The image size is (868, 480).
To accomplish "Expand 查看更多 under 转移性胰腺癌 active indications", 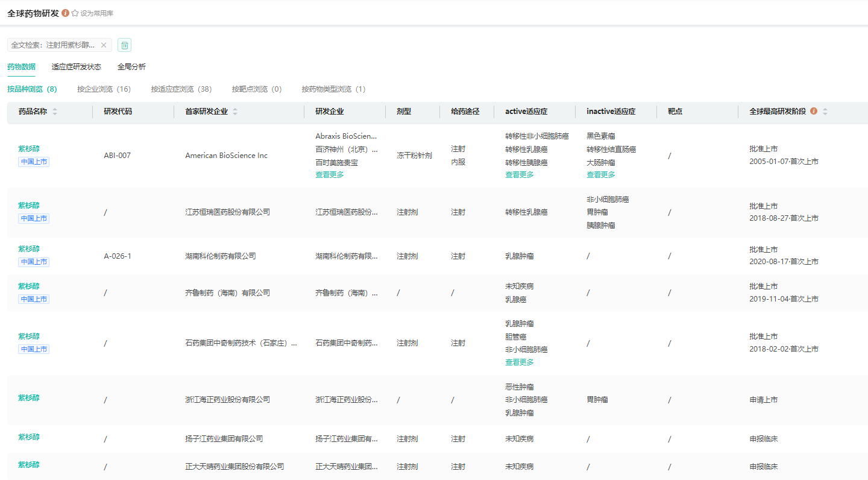I will [x=520, y=175].
